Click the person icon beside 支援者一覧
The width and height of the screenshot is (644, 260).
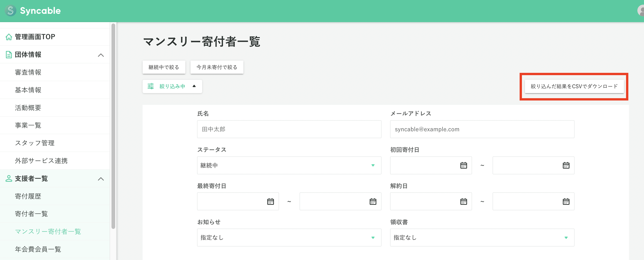click(9, 178)
